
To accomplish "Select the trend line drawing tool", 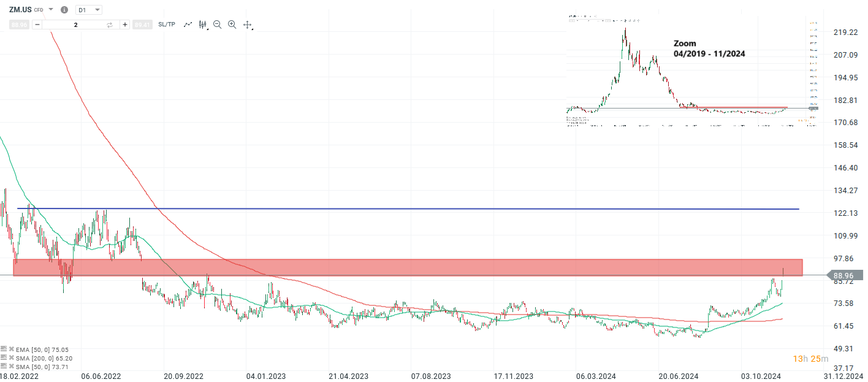I will (x=188, y=24).
